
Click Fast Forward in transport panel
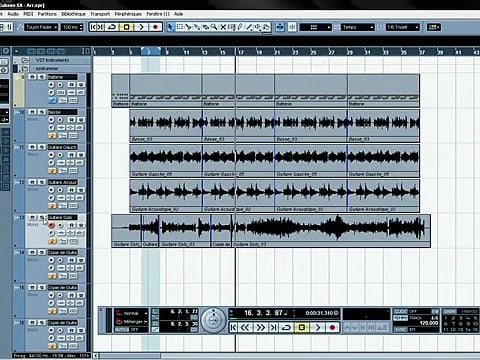coord(260,327)
